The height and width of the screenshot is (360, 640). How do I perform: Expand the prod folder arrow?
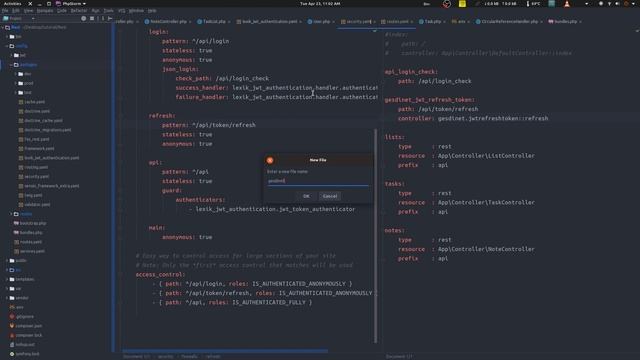pyautogui.click(x=16, y=83)
